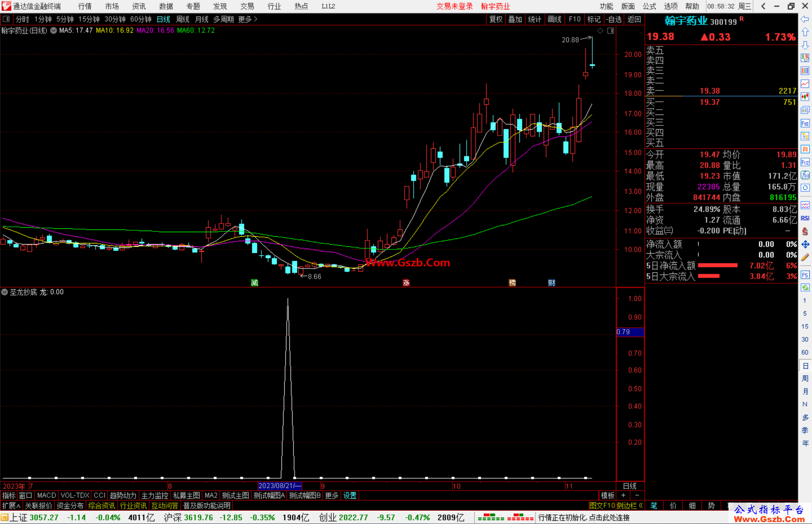The image size is (812, 524).
Task: Click the blue up arrow sidebar icon
Action: coord(805,32)
